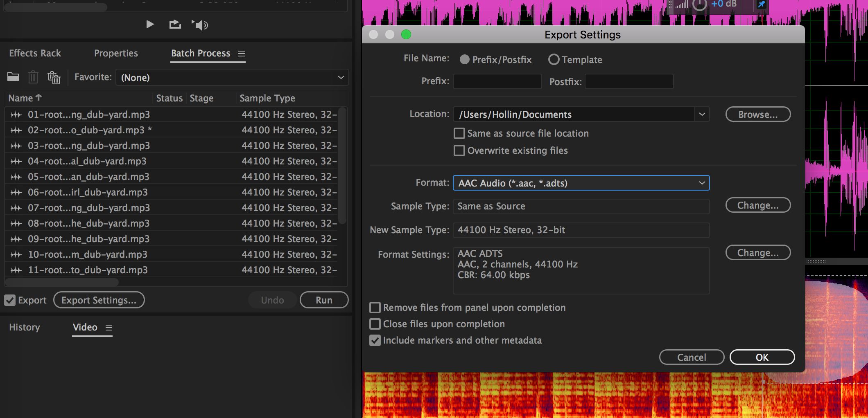This screenshot has height=418, width=868.
Task: Click the Remove selected files trash icon
Action: point(33,77)
